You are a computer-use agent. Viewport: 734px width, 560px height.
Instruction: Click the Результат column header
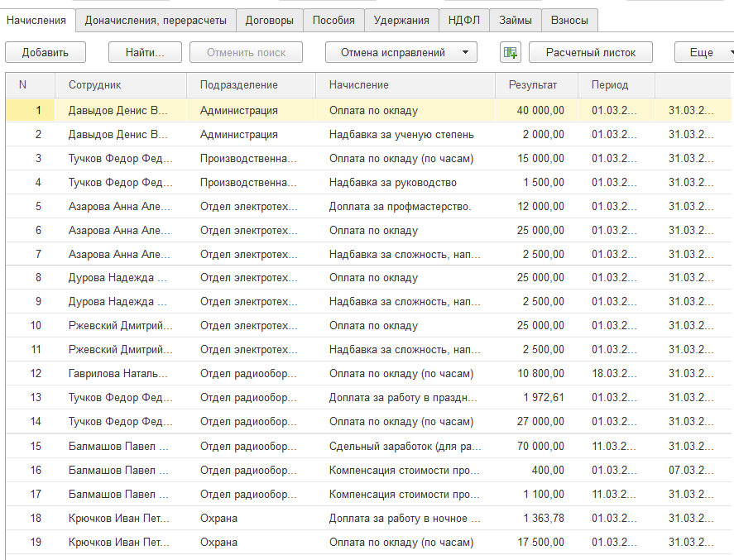click(533, 84)
